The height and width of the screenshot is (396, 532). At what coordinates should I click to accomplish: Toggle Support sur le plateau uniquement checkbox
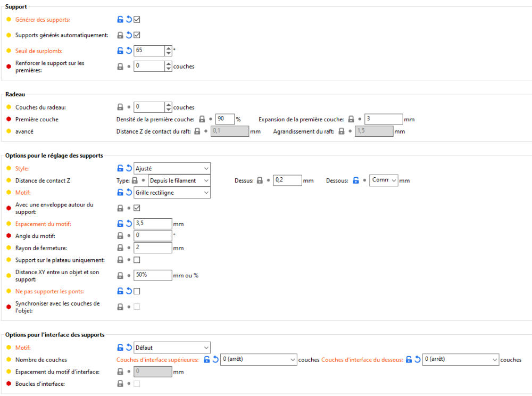(x=137, y=260)
